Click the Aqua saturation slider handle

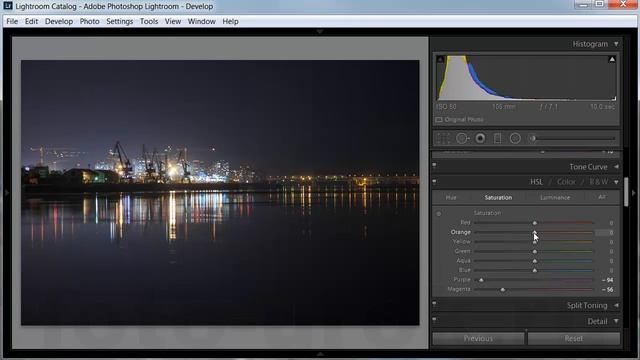[535, 261]
